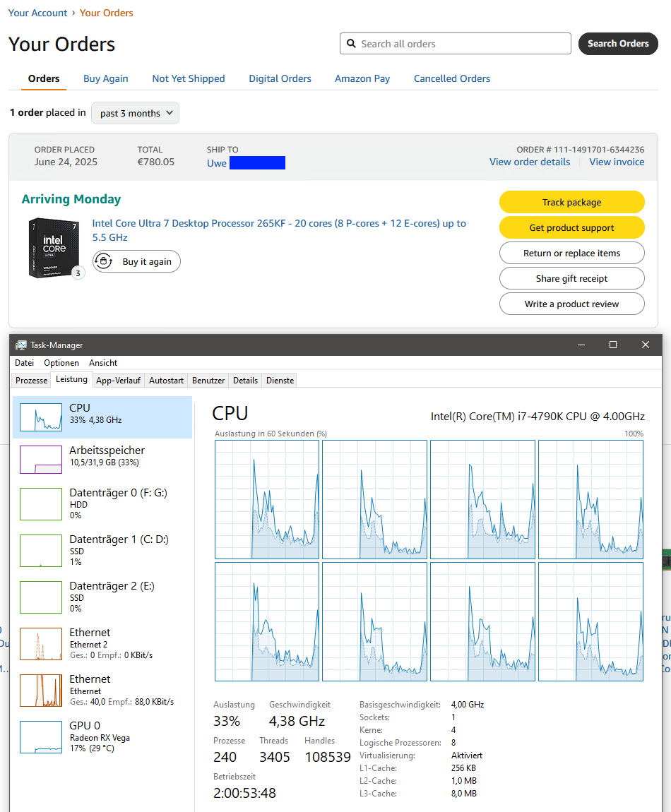Switch to the Leistung tab
Viewport: 671px width, 812px height.
coord(71,379)
